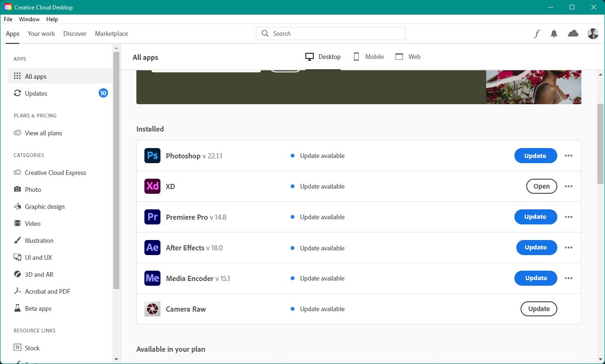Viewport: 605px width, 364px height.
Task: Click the banner photo thumbnail
Action: pos(534,87)
